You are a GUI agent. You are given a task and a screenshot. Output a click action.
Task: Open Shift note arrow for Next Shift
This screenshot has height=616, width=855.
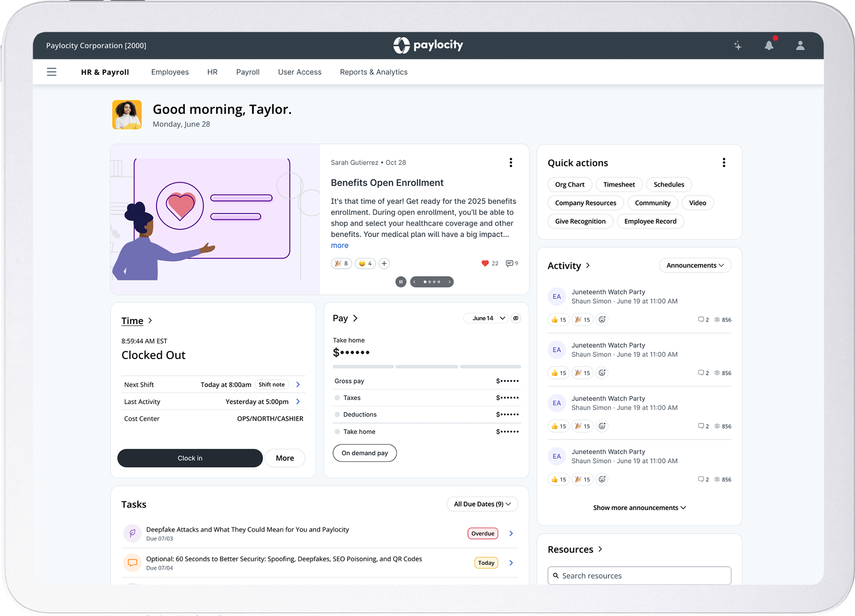click(298, 385)
